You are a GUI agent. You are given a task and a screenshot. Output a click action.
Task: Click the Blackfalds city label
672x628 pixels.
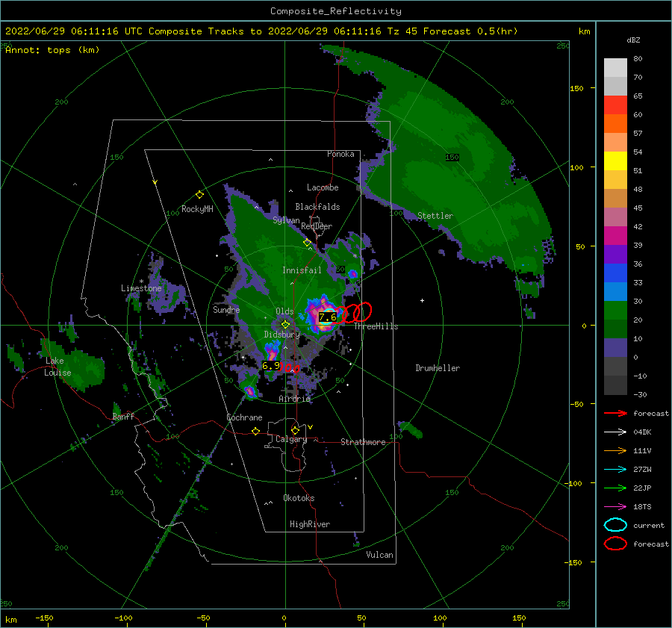(317, 207)
